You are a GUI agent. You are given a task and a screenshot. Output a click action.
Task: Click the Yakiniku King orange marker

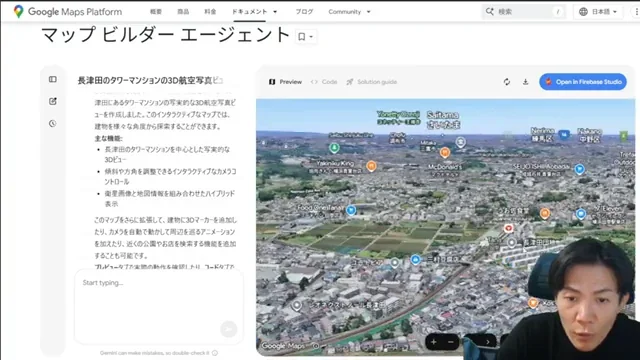coord(371,166)
